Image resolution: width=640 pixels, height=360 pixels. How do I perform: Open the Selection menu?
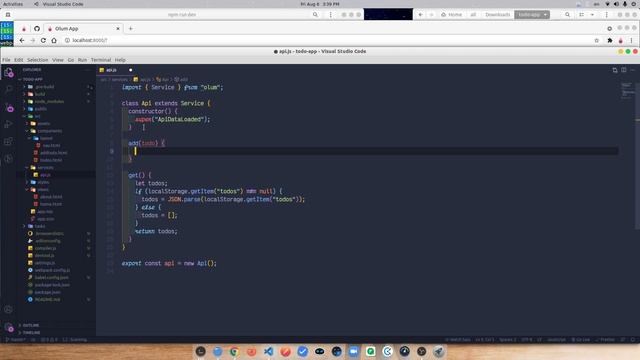pos(38,60)
